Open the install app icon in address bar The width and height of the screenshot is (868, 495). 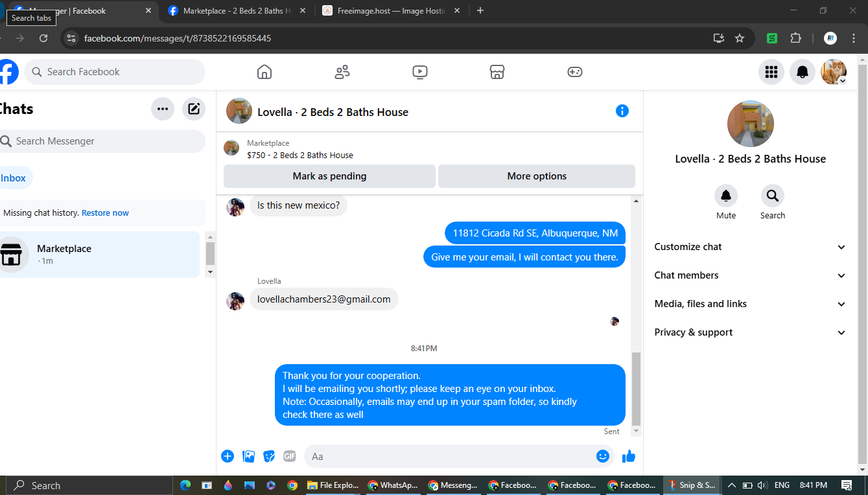718,38
